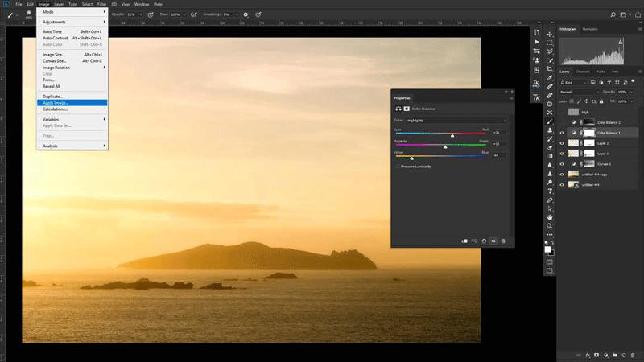Clip adjustment to layer below icon
Image resolution: width=644 pixels, height=362 pixels.
464,241
